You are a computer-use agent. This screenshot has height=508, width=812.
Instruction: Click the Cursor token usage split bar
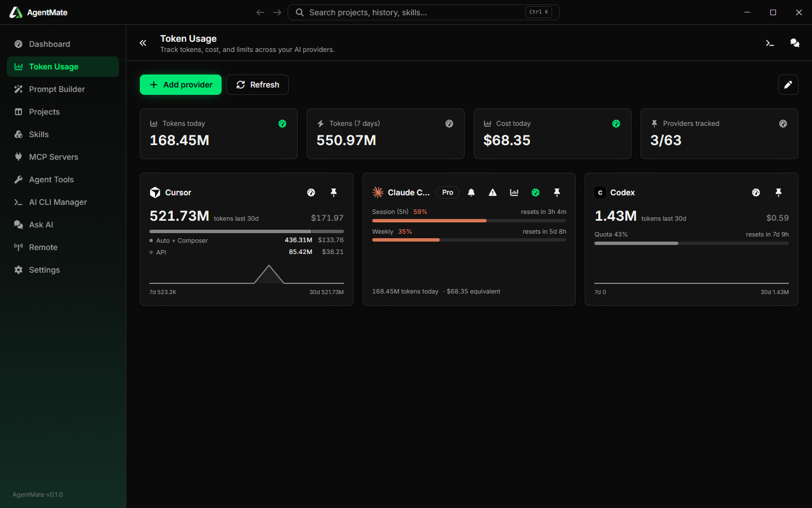pos(246,231)
